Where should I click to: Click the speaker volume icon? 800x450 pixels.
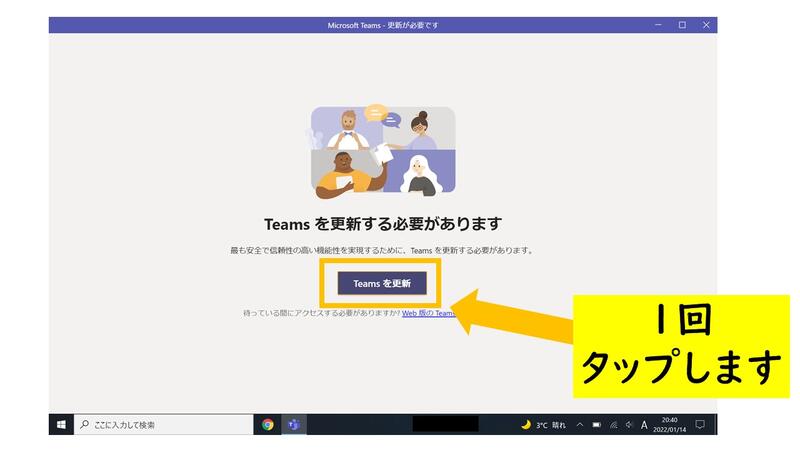click(x=628, y=424)
